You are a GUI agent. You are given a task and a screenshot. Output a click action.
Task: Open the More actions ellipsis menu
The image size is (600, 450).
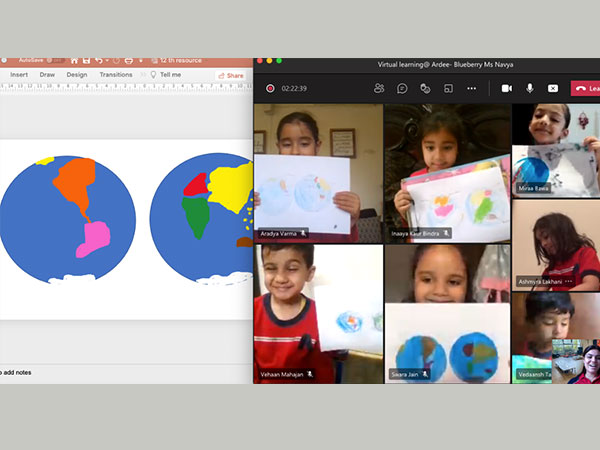[471, 88]
